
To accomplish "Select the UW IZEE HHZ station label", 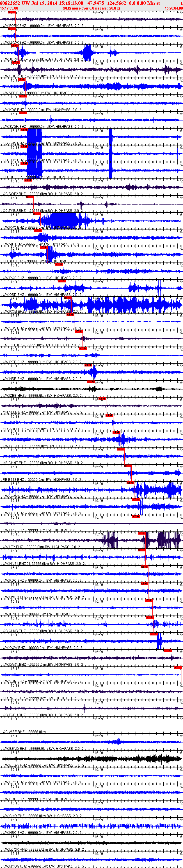I will pyautogui.click(x=43, y=396).
